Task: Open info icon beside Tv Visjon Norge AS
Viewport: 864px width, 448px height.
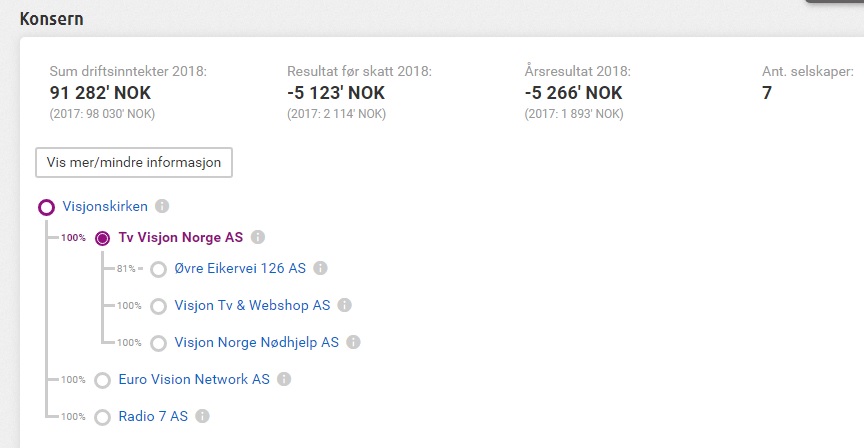Action: [258, 237]
